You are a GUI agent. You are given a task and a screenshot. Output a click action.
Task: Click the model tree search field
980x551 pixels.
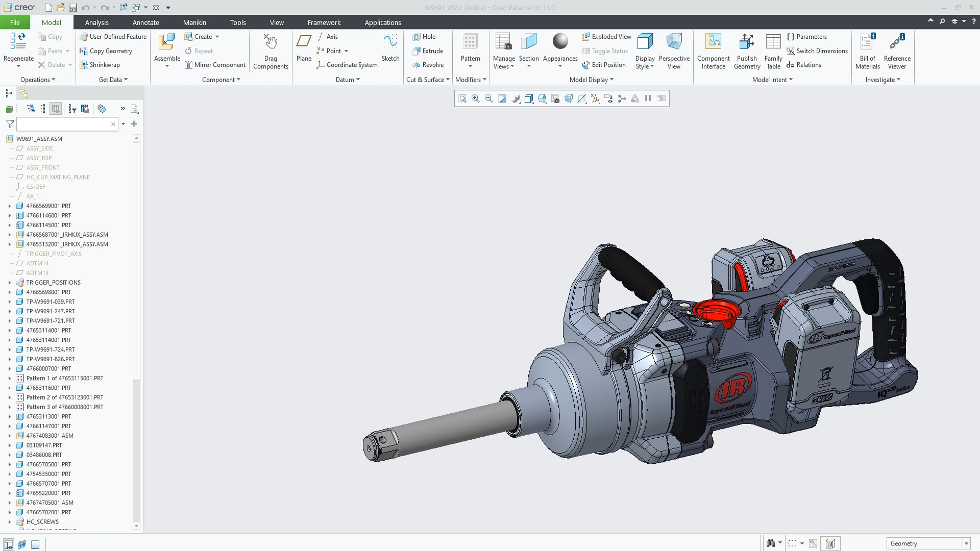pos(63,124)
